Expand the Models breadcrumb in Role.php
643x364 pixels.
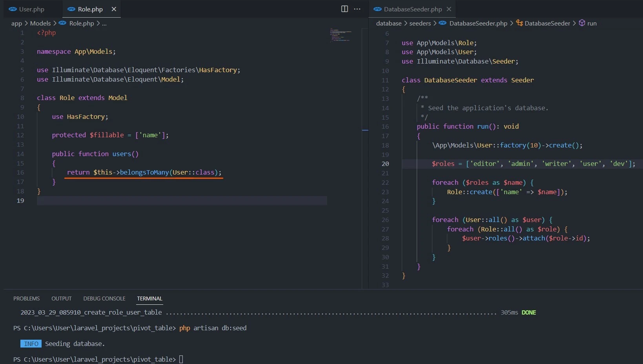[x=40, y=23]
